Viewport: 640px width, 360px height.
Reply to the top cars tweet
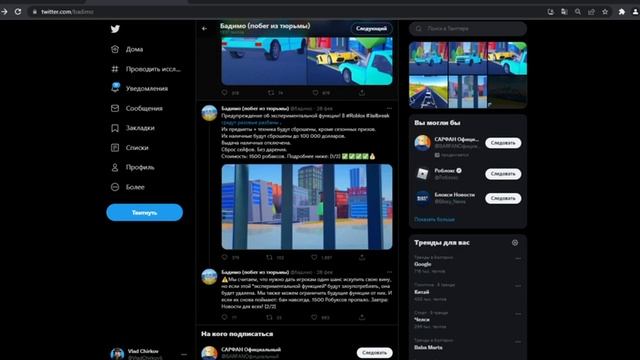pos(224,93)
